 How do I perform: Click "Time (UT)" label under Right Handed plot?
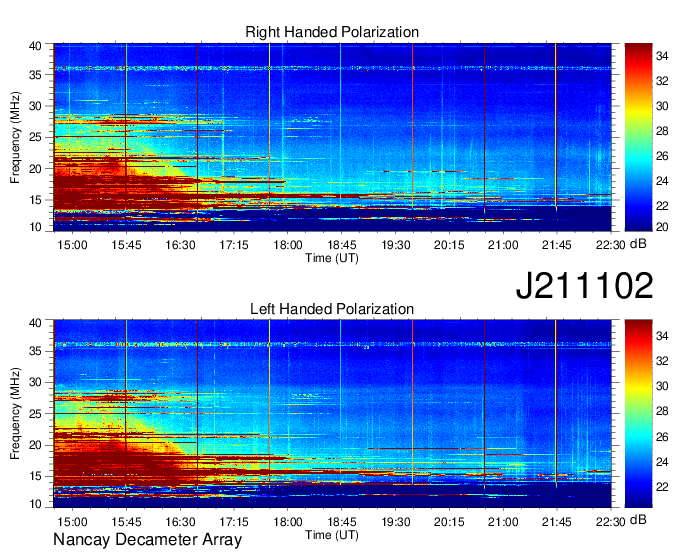click(332, 258)
